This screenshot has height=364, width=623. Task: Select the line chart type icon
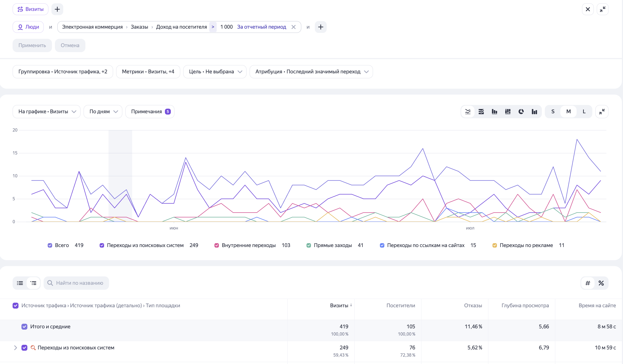coord(468,111)
